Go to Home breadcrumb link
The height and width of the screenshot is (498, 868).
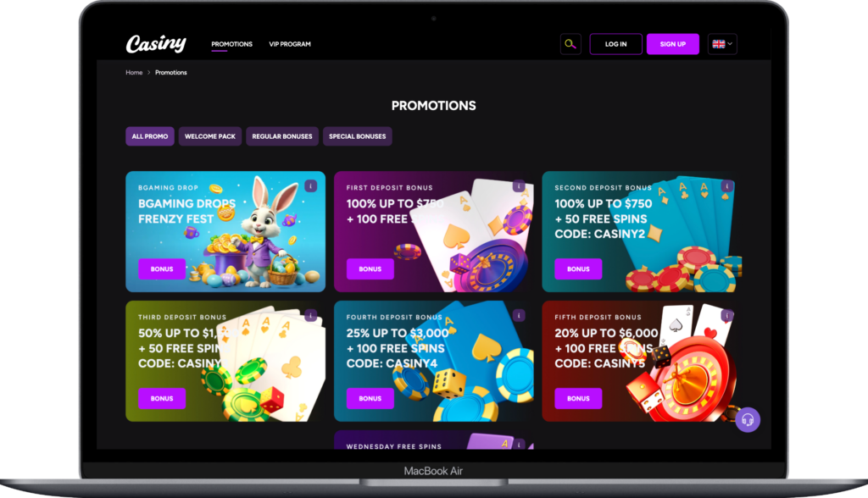(x=134, y=73)
